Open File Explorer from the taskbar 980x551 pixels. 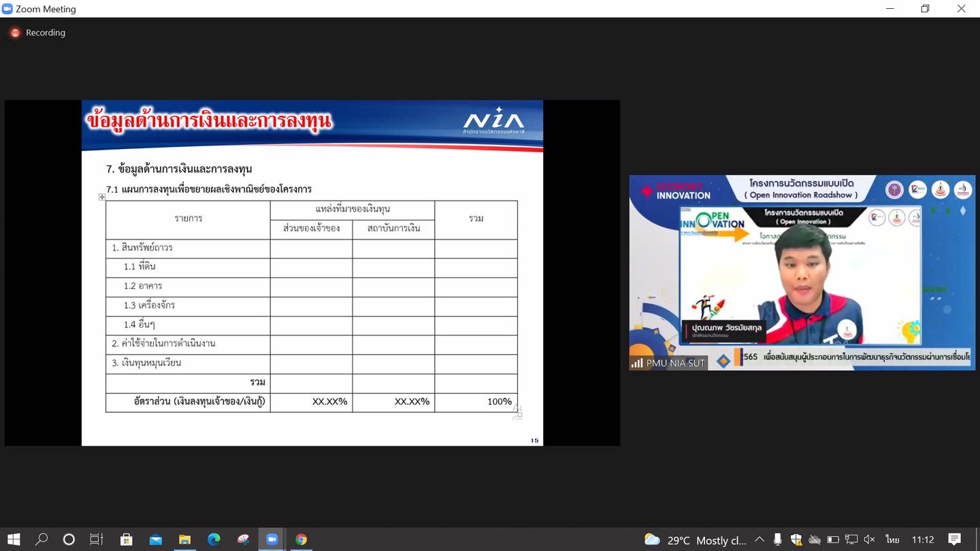184,539
